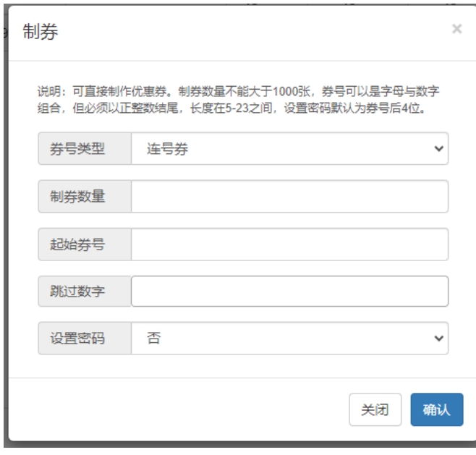Click the 跳过数字 field label

pos(77,292)
